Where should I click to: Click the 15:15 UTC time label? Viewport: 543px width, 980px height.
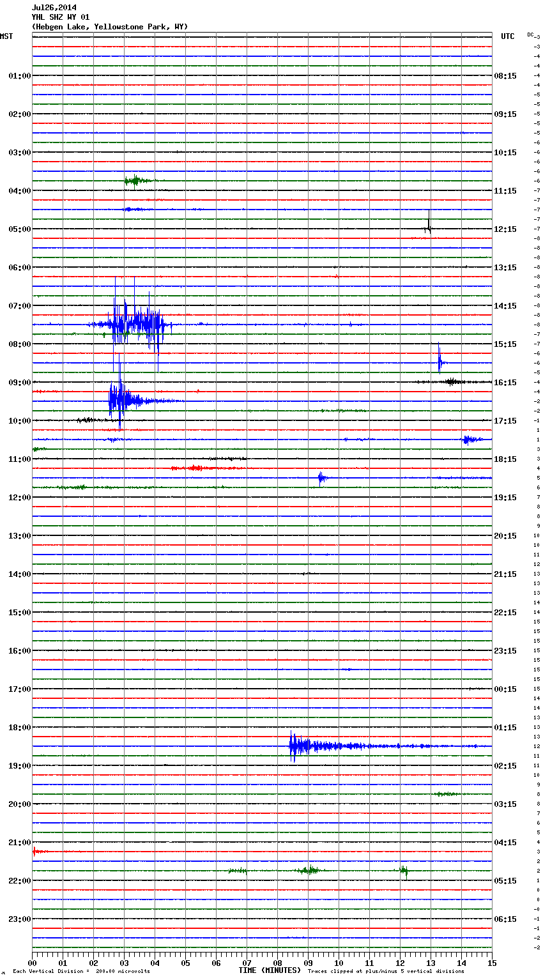[505, 344]
